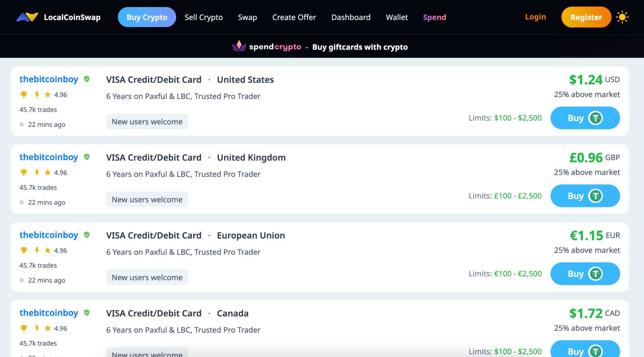Click verified badge on Canada offer

point(87,313)
